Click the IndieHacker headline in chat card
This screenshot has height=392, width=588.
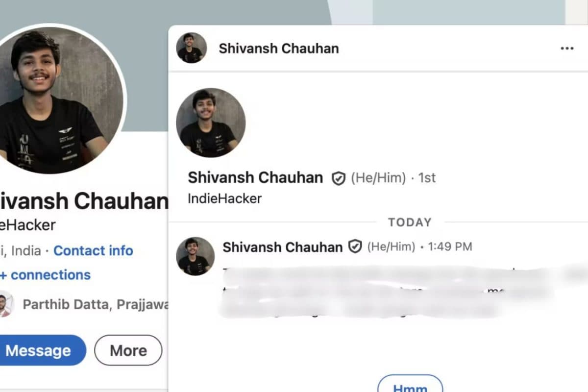(x=225, y=198)
